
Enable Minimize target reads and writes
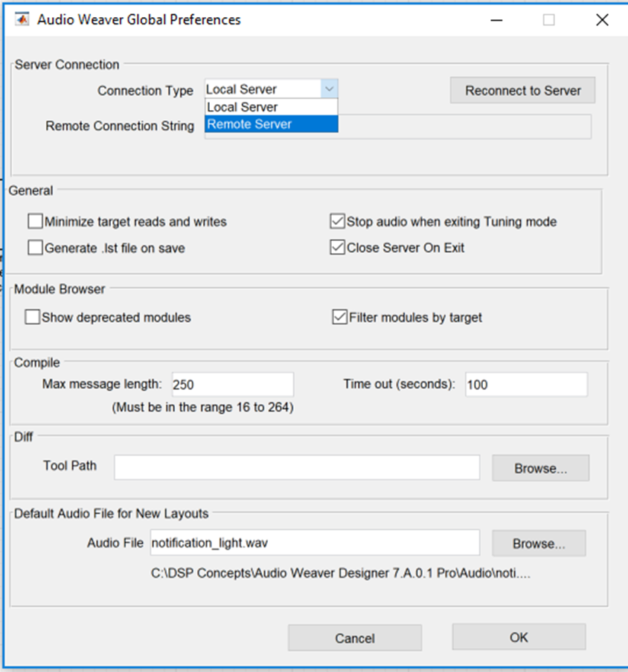[x=36, y=222]
